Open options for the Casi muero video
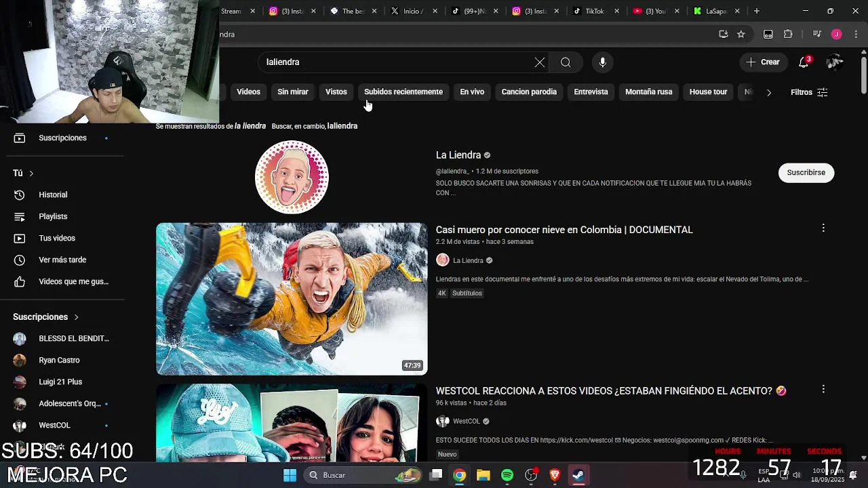The image size is (868, 488). (823, 228)
